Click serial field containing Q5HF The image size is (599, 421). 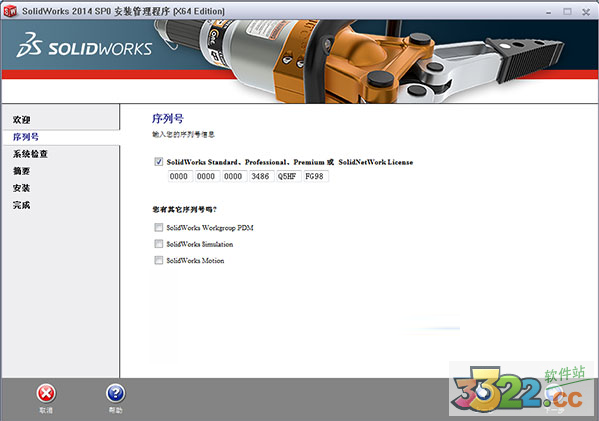288,176
